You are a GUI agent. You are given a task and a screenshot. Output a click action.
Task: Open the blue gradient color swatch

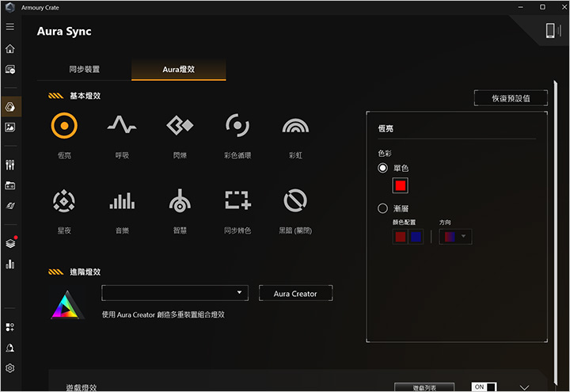pos(416,237)
